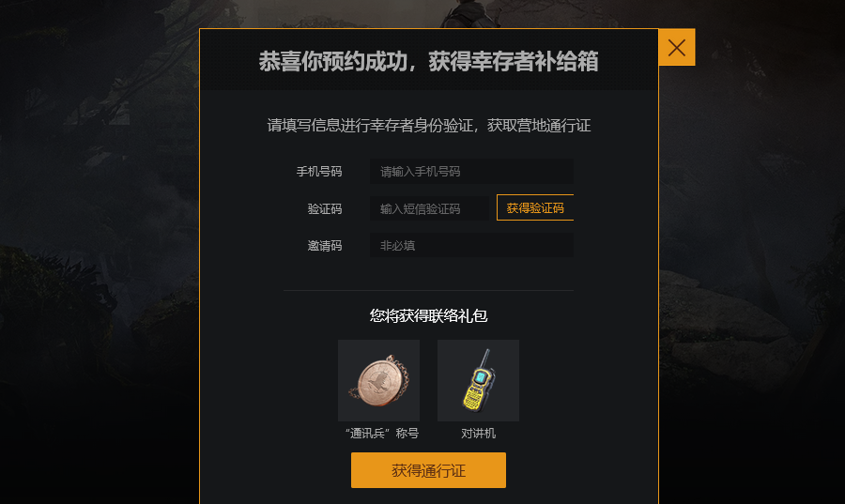Click the orange 获得通行证 button
Viewport: 845px width, 504px height.
(428, 470)
